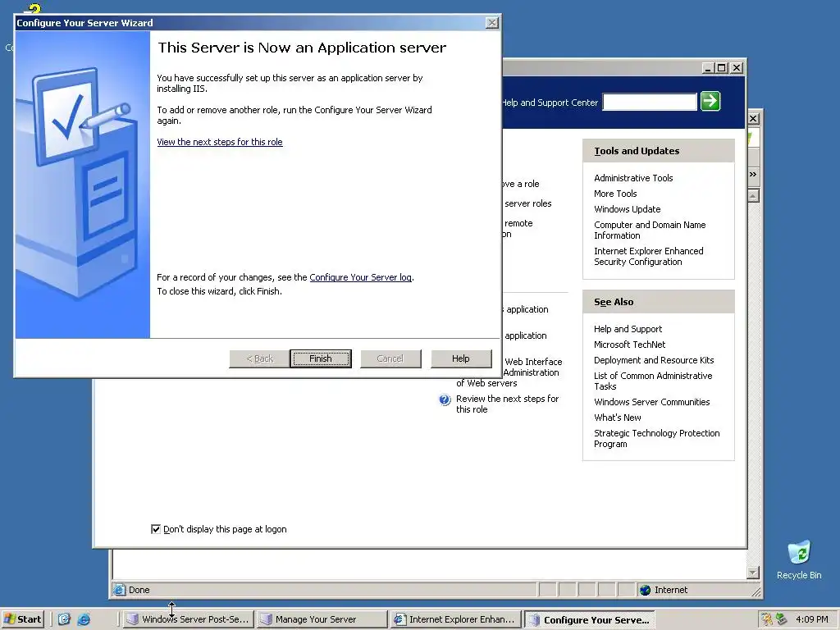Open Deployment and Resource Kits link
This screenshot has height=630, width=840.
click(x=654, y=360)
